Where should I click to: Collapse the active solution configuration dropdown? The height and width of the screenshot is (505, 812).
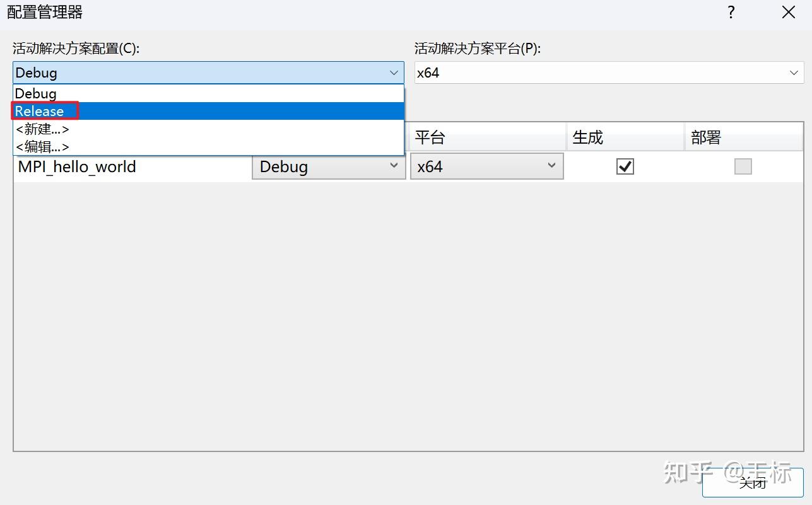[394, 73]
